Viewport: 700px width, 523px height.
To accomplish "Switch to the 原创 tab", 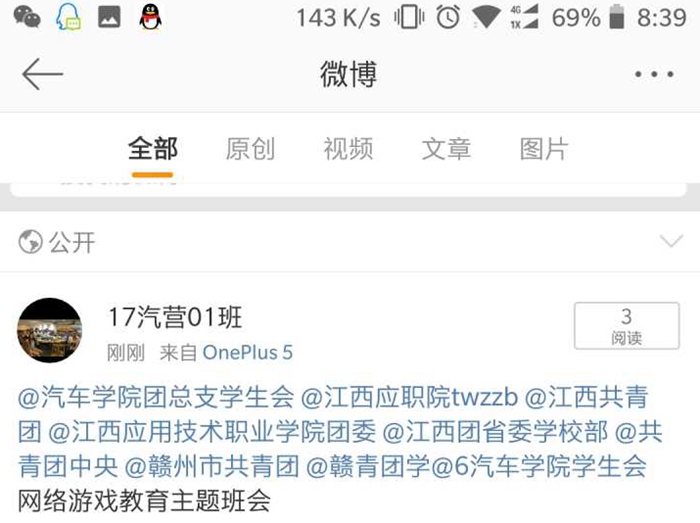I will tap(250, 149).
